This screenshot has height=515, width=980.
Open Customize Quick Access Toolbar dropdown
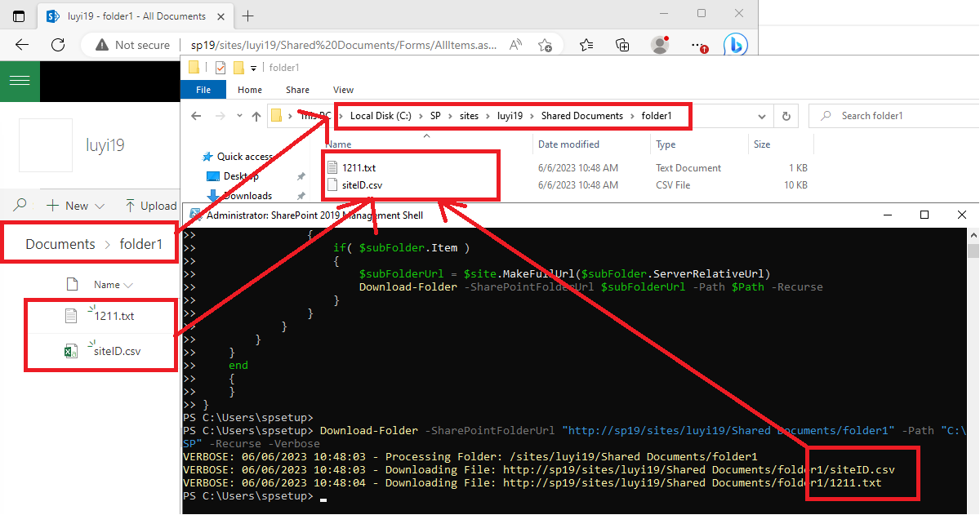click(x=253, y=69)
